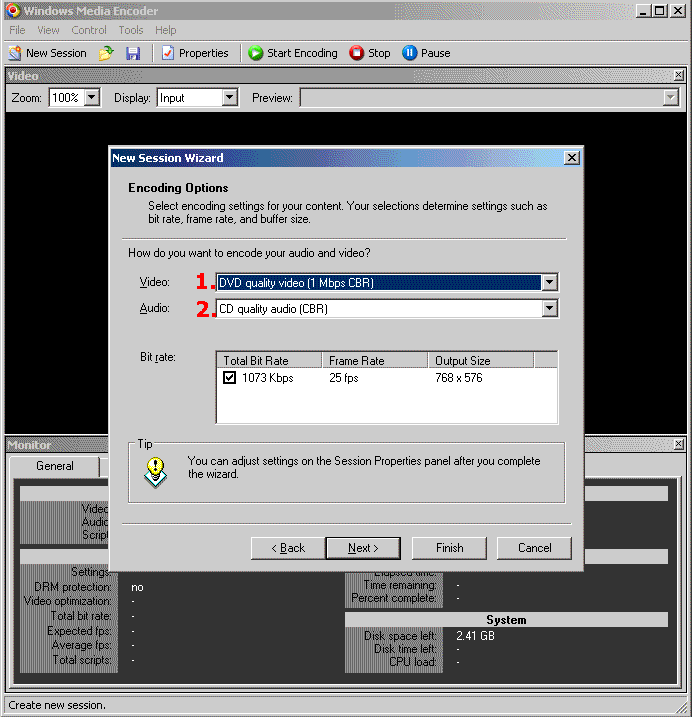Image resolution: width=692 pixels, height=717 pixels.
Task: Open a session with the folder icon
Action: tap(106, 53)
